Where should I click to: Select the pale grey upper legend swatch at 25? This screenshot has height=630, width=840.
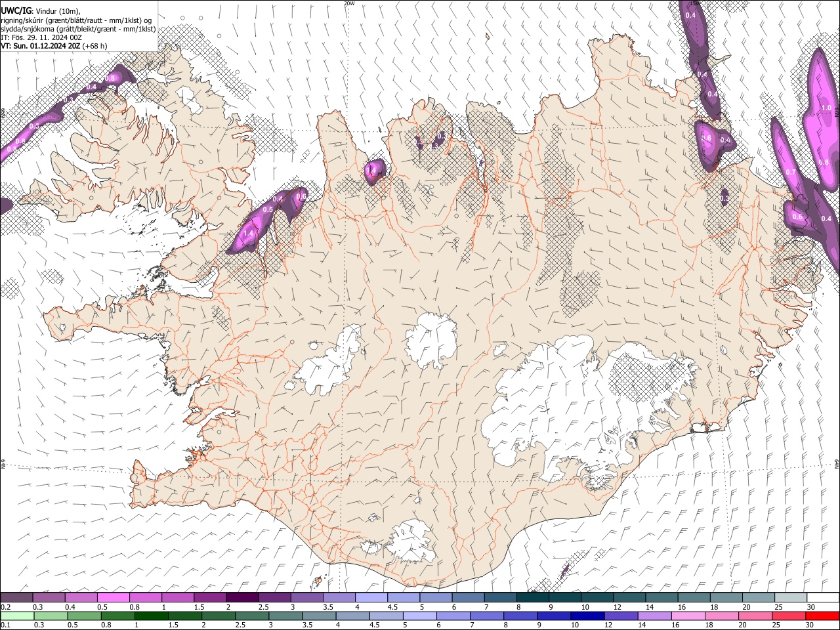point(791,597)
